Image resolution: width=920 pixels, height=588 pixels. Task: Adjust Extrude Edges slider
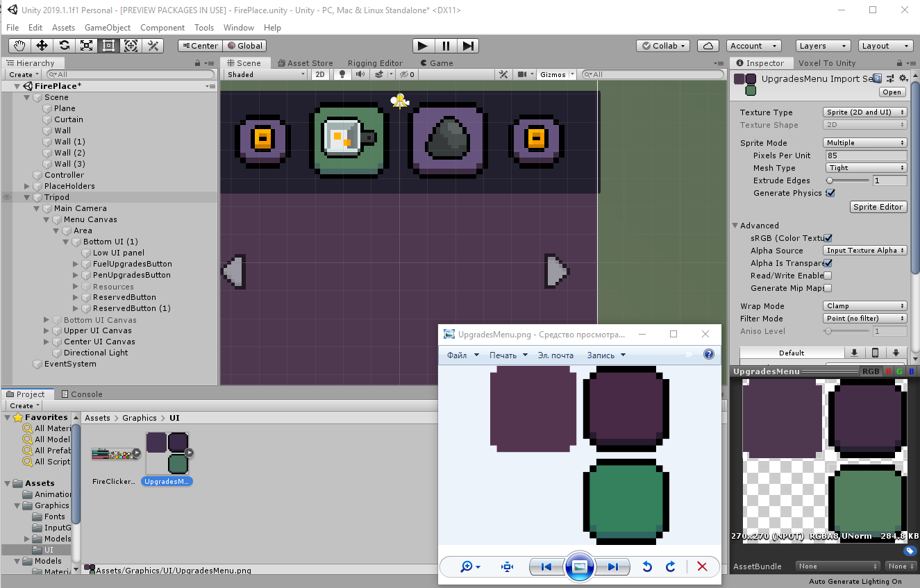click(x=848, y=180)
